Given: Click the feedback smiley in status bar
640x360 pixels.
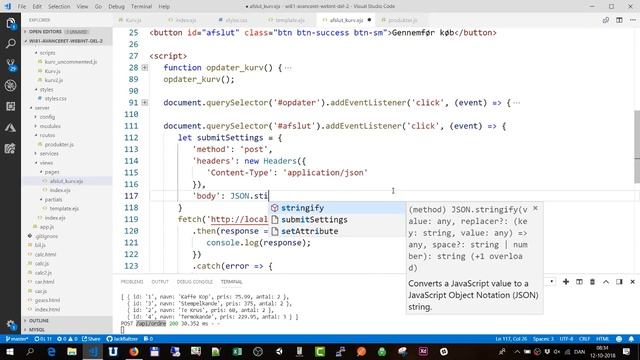Looking at the screenshot, I should (x=619, y=339).
